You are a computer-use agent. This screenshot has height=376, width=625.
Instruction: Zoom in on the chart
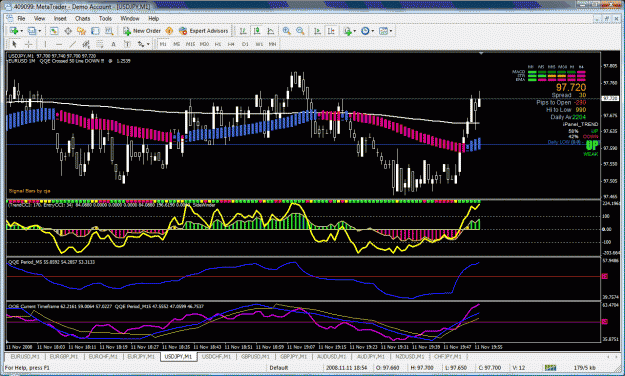[287, 31]
